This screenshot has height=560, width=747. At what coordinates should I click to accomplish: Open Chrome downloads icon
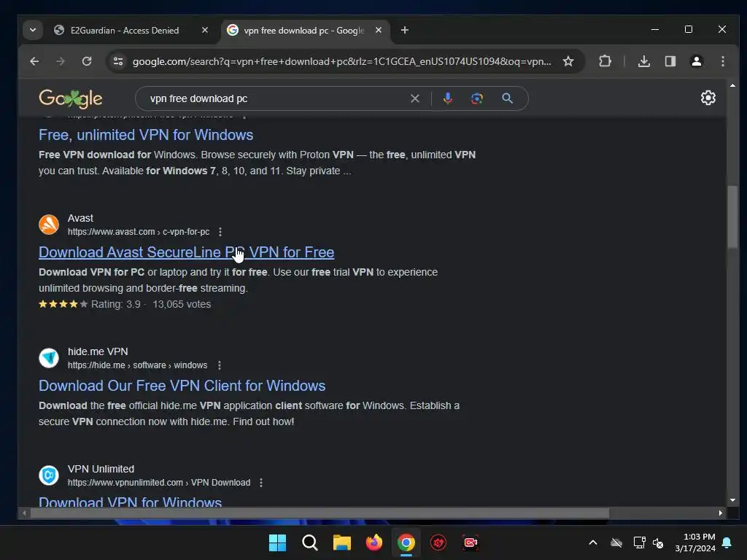(x=643, y=61)
